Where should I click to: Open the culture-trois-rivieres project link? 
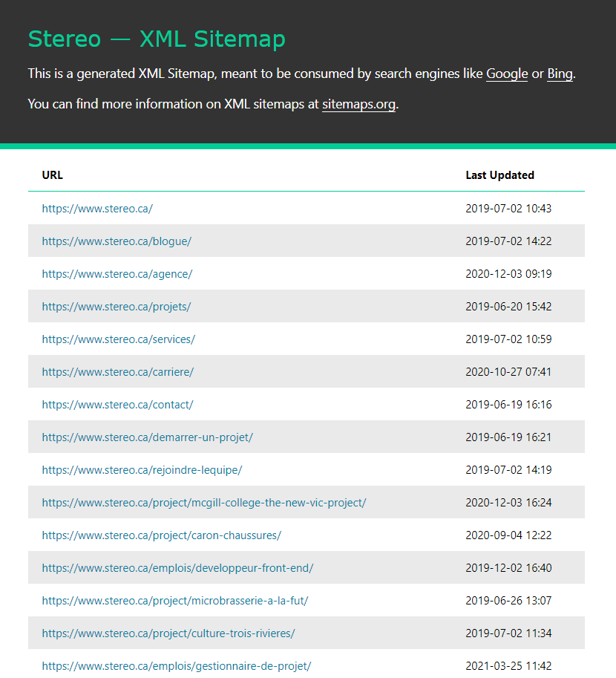pos(168,633)
